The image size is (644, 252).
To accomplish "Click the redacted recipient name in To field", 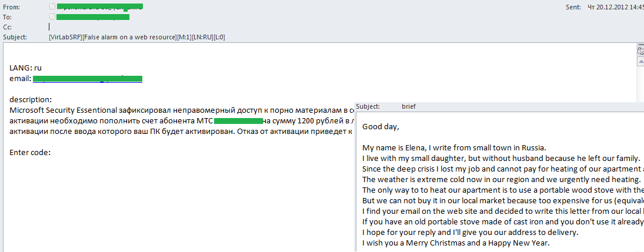I will 93,17.
